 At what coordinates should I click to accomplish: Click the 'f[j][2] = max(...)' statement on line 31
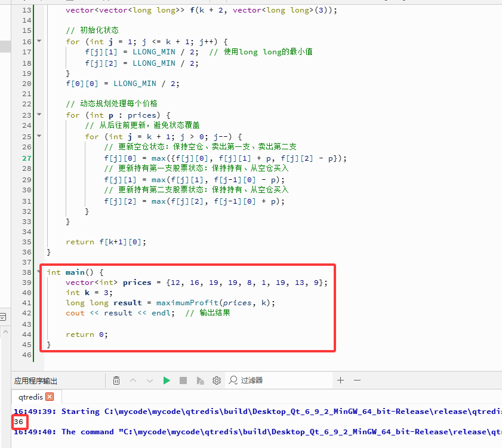195,201
